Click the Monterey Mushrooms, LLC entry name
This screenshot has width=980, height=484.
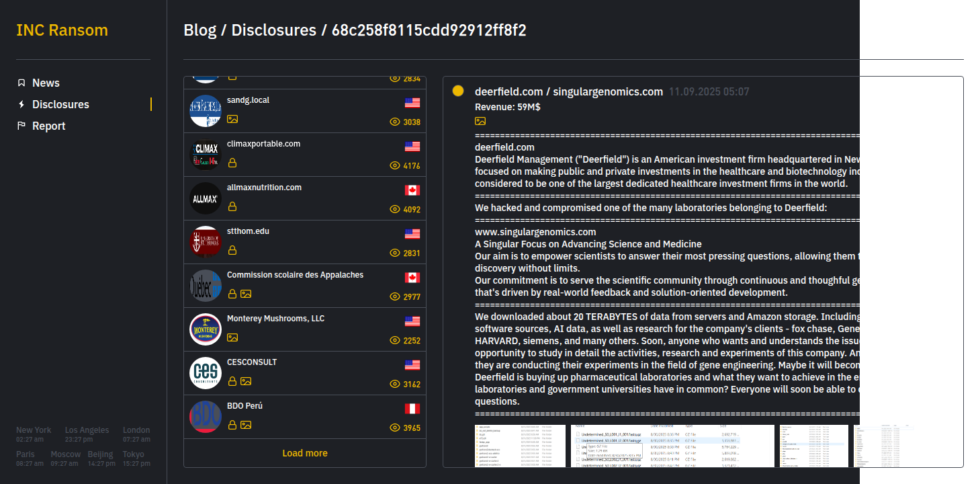click(x=275, y=319)
